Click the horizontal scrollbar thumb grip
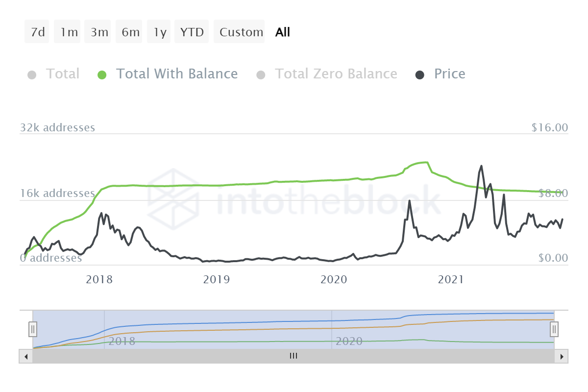The height and width of the screenshot is (392, 588). tap(293, 357)
